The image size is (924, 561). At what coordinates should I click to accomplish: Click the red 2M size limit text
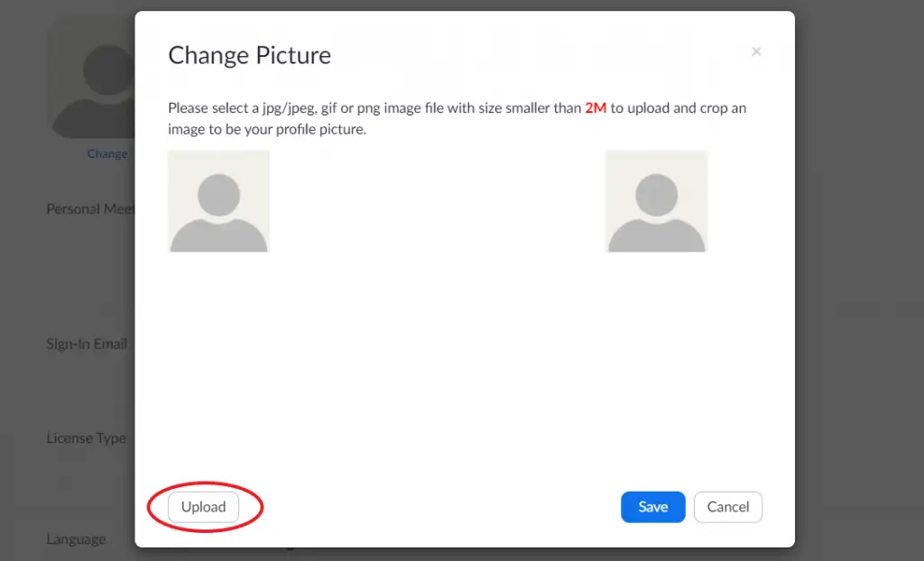(x=596, y=107)
